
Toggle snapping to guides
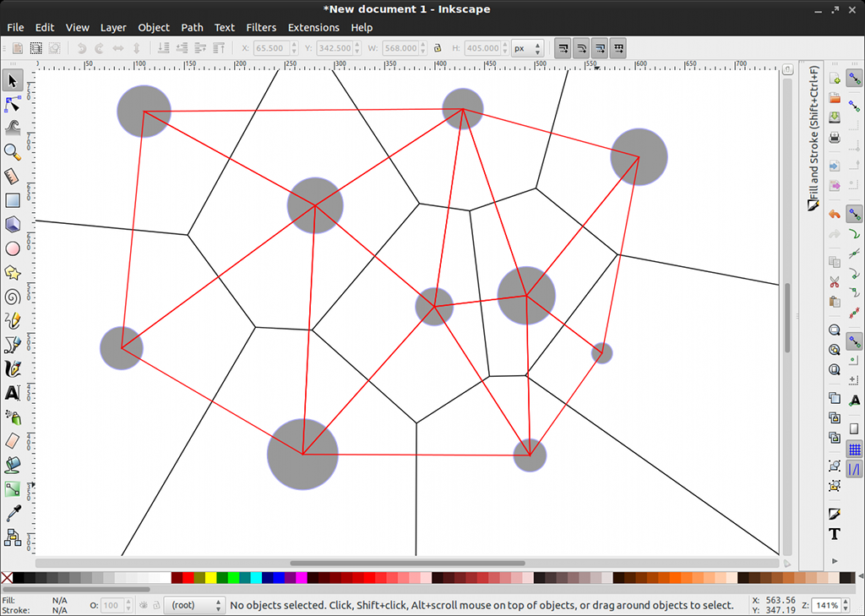click(854, 469)
